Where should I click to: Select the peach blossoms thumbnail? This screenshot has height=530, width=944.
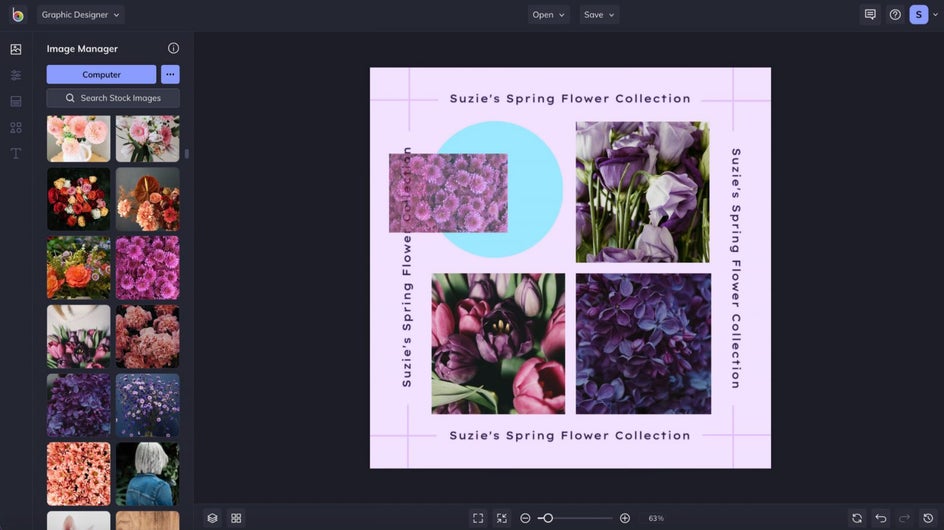pyautogui.click(x=79, y=474)
